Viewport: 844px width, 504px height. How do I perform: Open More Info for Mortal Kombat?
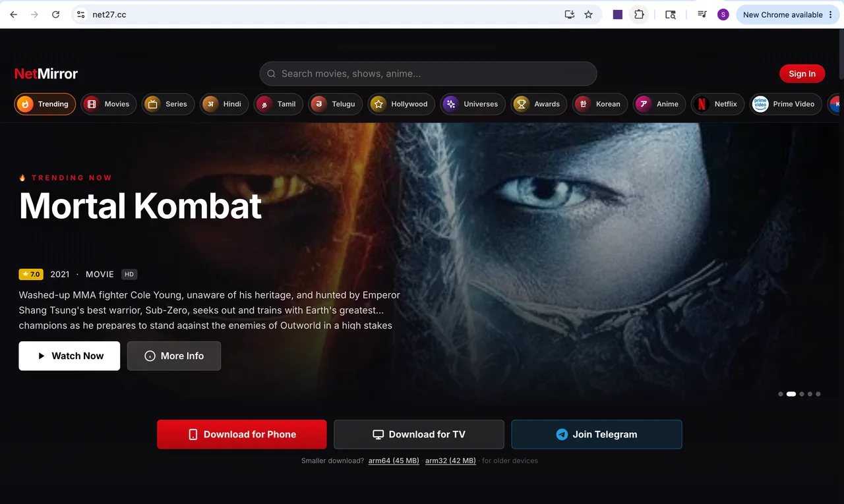(x=174, y=356)
